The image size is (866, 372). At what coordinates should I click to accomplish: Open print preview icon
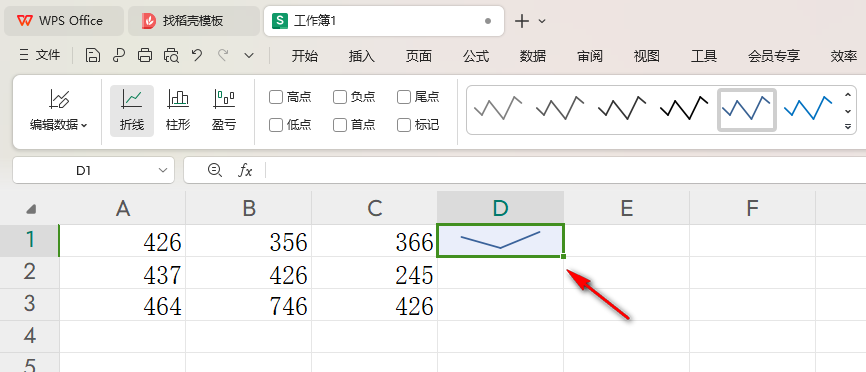(x=171, y=55)
